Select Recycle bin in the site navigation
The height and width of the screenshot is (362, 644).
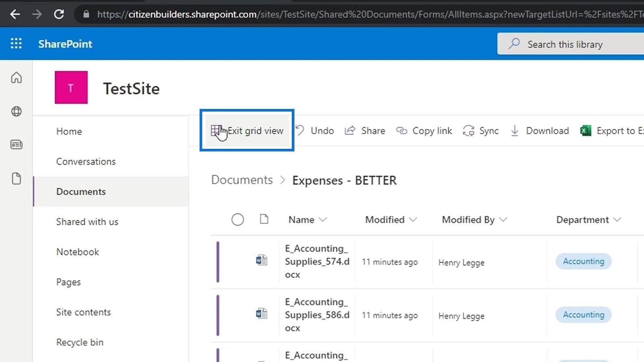[x=80, y=342]
